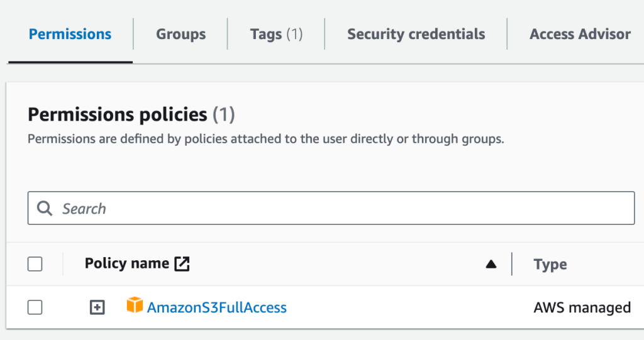Image resolution: width=644 pixels, height=340 pixels.
Task: Click the AWS managed type cell
Action: click(x=582, y=307)
